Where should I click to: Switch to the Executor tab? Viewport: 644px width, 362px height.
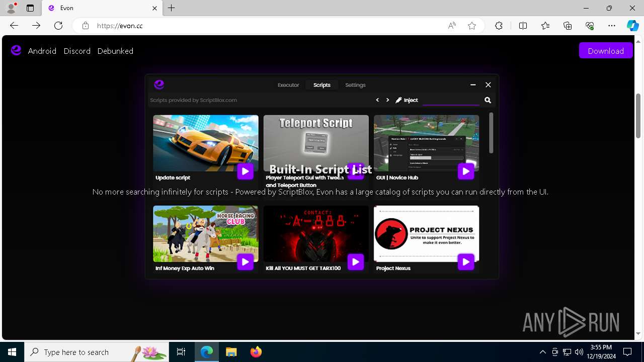pyautogui.click(x=288, y=85)
